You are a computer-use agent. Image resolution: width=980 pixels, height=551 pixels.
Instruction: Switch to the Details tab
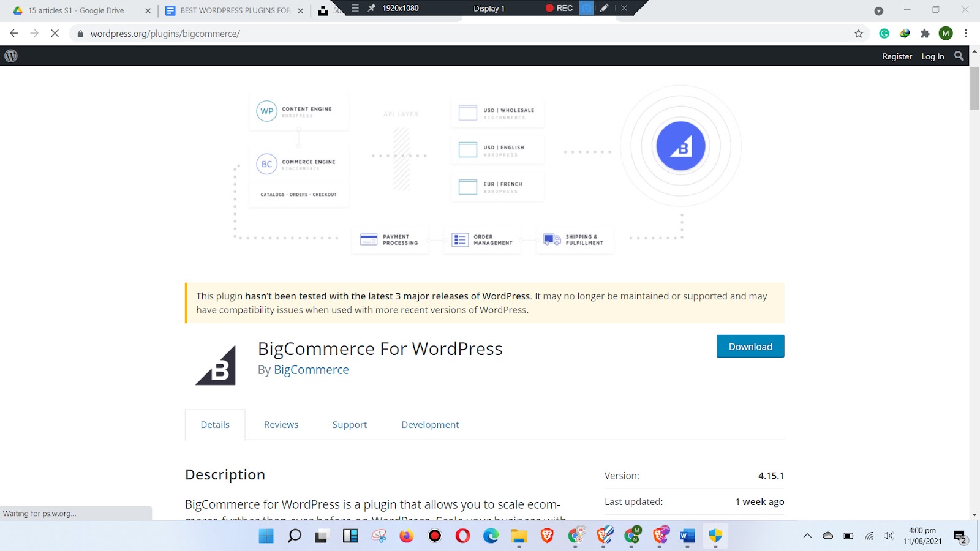(x=215, y=424)
